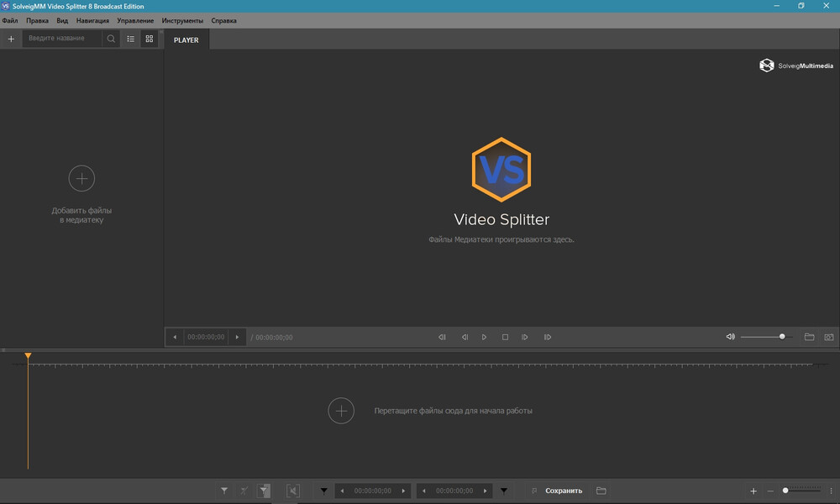This screenshot has height=504, width=840.
Task: Click the search magnifier icon in the media library
Action: point(111,39)
